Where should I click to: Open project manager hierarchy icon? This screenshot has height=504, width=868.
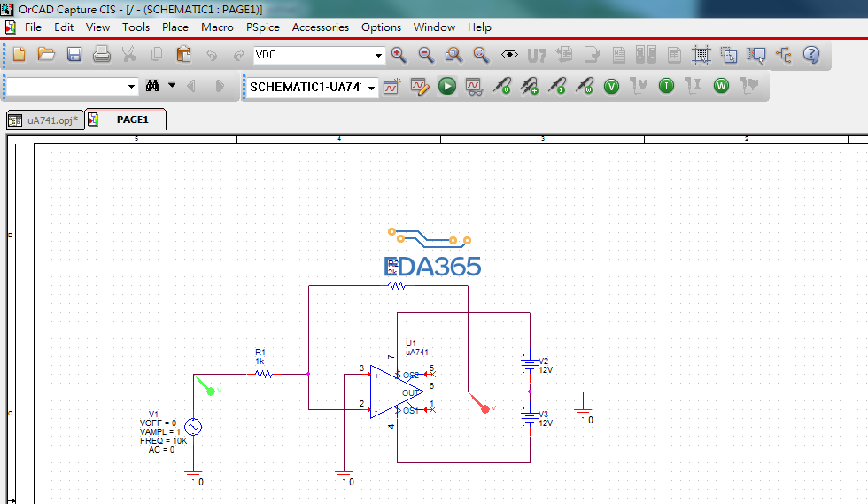tap(783, 54)
